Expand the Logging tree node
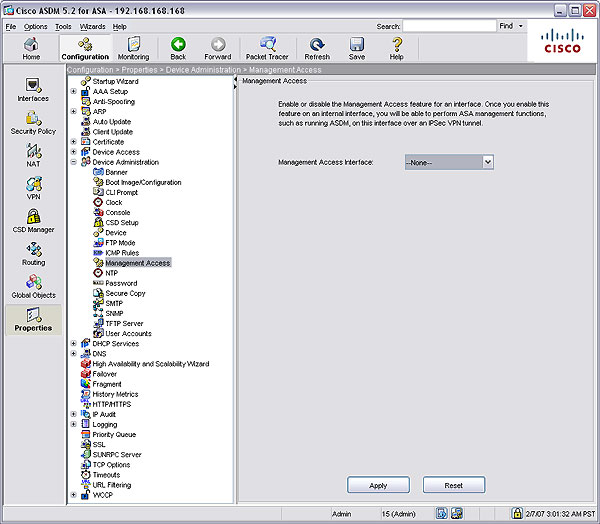The image size is (600, 524). coord(74,424)
